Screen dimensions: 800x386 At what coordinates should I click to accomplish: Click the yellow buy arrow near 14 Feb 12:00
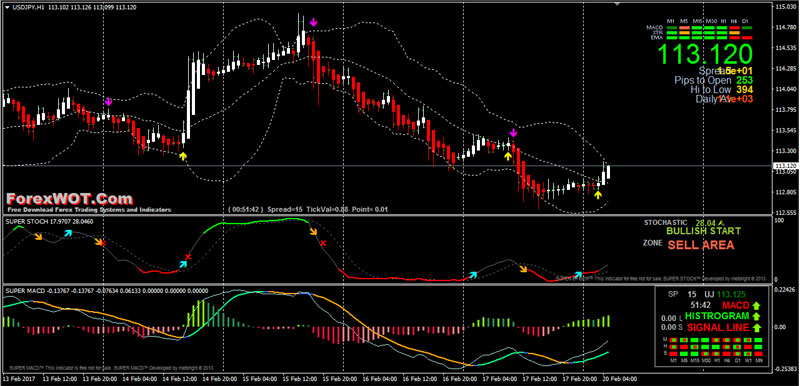(183, 156)
